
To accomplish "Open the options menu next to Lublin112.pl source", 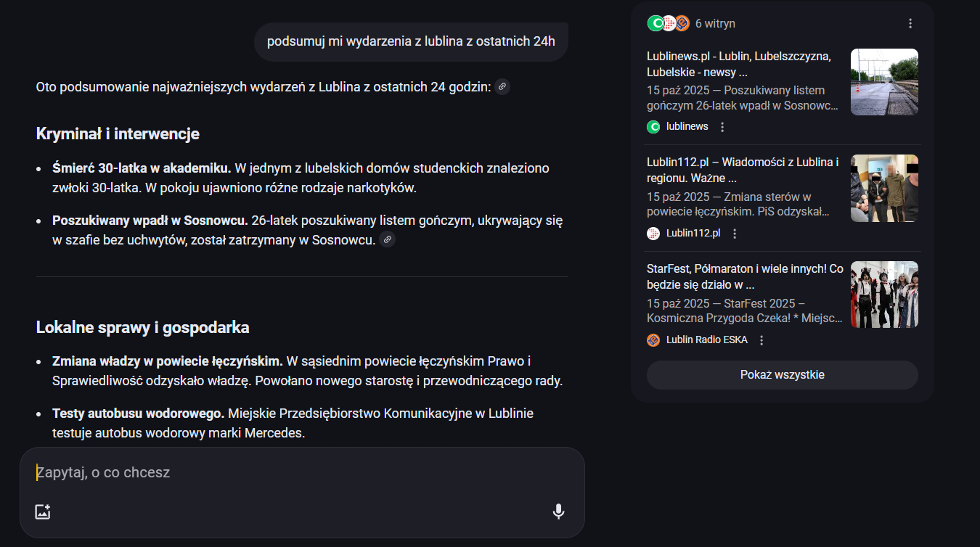I will [x=735, y=234].
